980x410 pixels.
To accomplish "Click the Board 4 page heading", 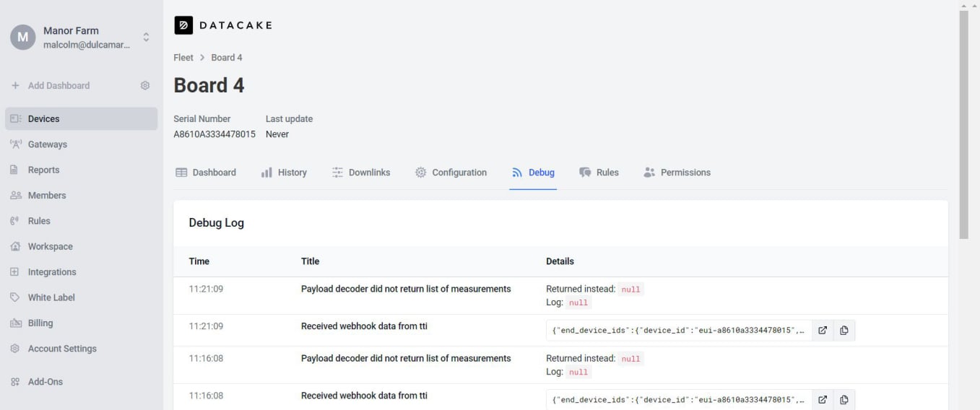I will pos(209,85).
